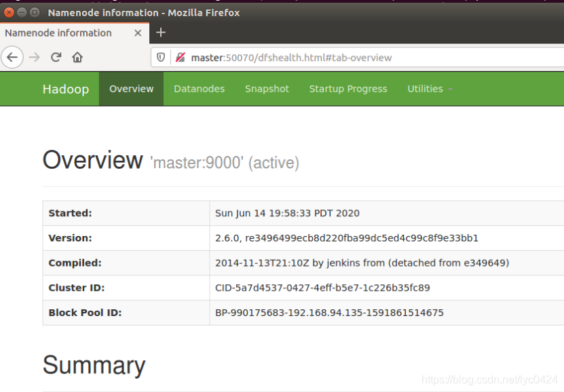Click the 'Block Pool ID:' row label

click(85, 313)
